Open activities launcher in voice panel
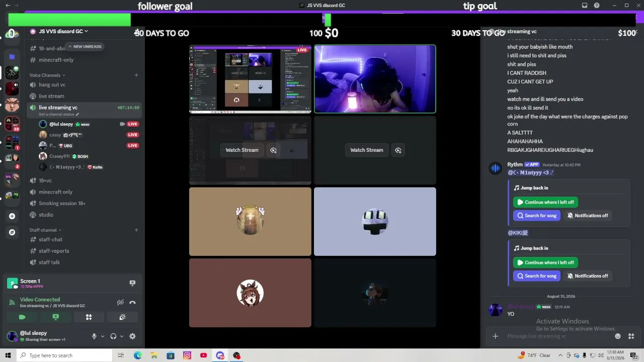Image resolution: width=644 pixels, height=362 pixels. [89, 317]
